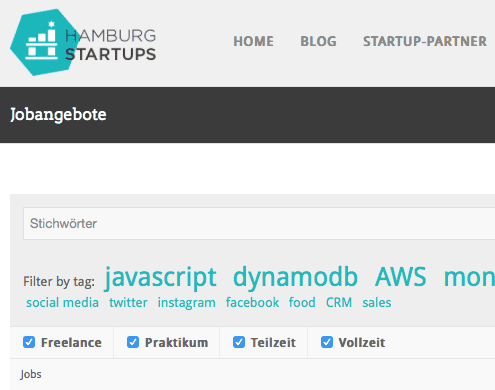The height and width of the screenshot is (390, 495).
Task: Open the HOME menu item
Action: click(253, 41)
